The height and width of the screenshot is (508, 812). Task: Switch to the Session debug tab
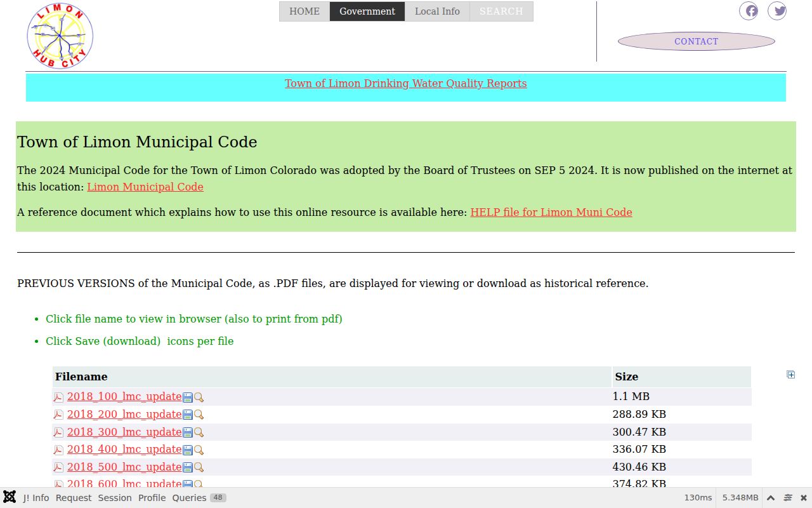115,498
